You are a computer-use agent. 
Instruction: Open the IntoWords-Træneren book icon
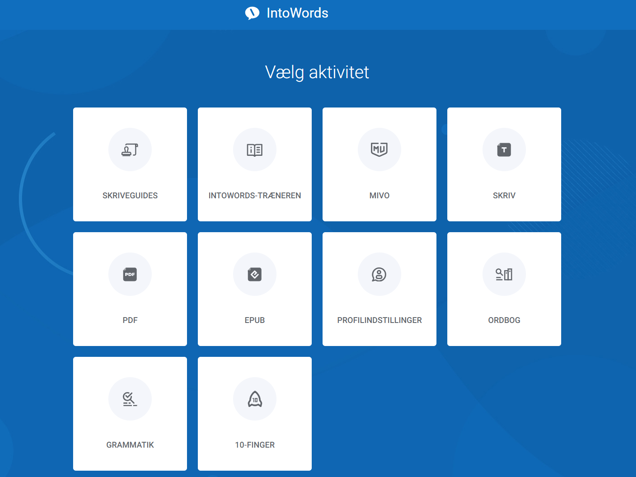pyautogui.click(x=255, y=150)
